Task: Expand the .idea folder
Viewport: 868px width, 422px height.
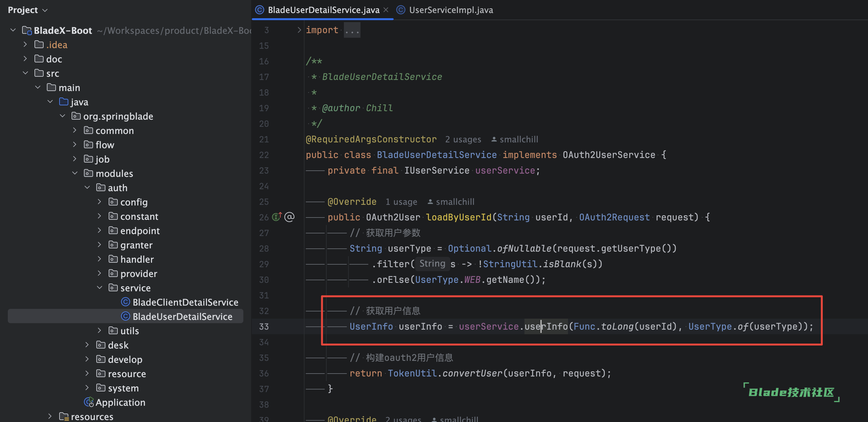Action: [x=25, y=45]
